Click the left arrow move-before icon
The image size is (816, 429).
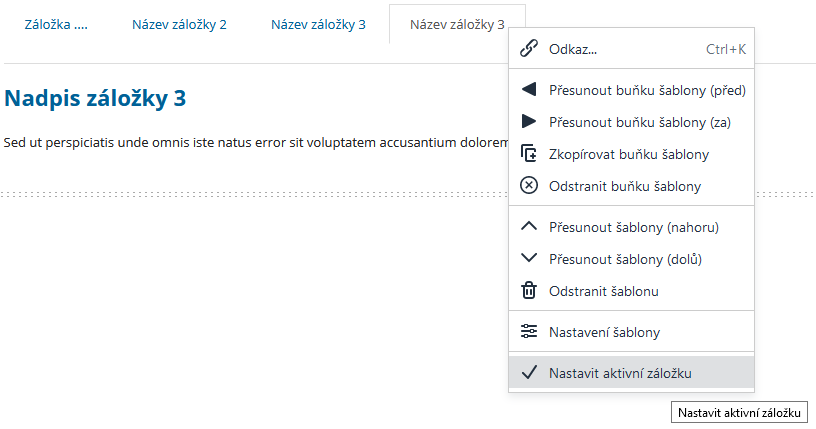click(x=530, y=90)
